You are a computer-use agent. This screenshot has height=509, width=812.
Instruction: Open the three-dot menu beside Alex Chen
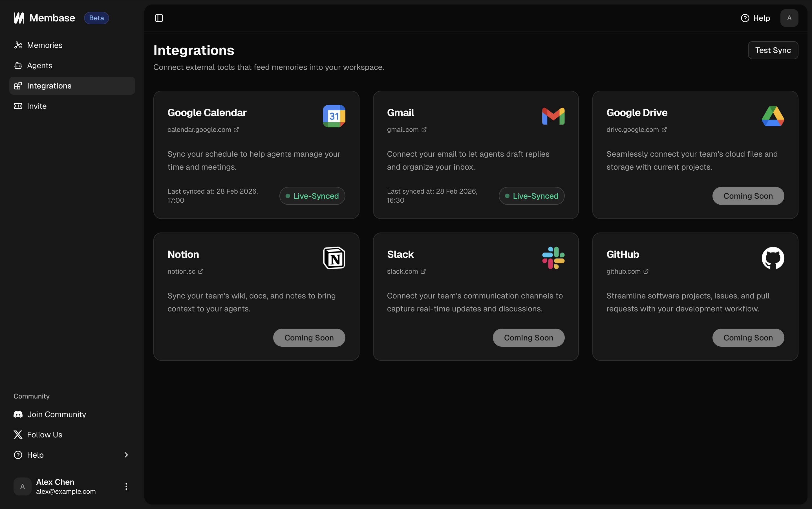[x=126, y=486]
